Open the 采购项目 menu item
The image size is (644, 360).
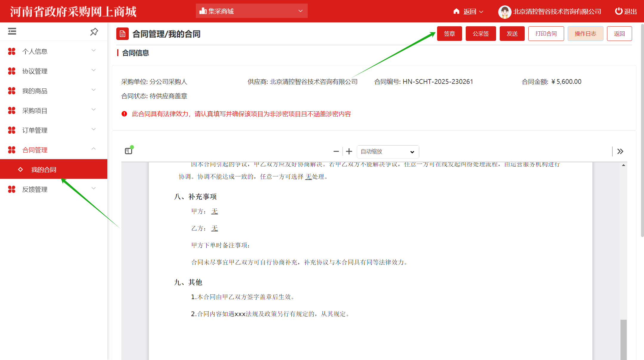(x=54, y=110)
